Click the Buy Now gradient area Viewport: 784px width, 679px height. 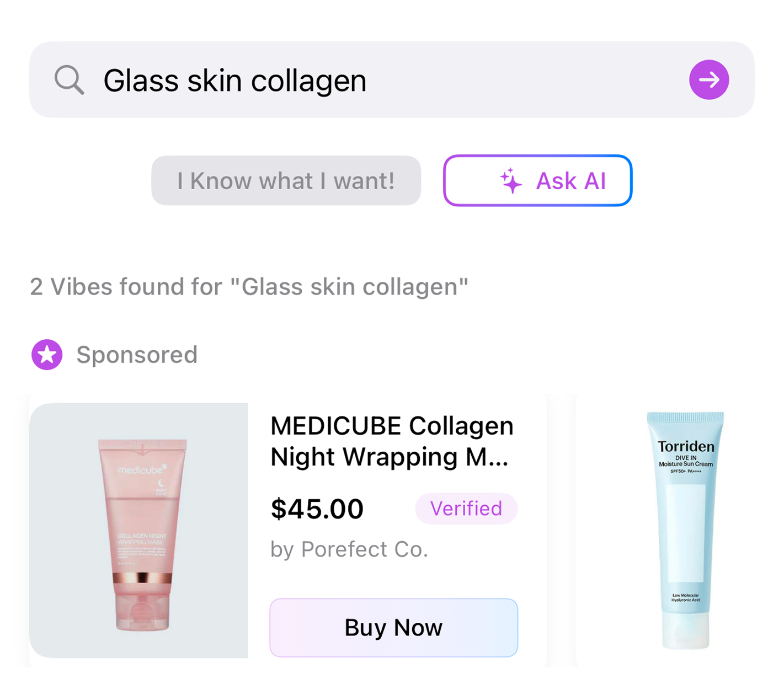393,628
